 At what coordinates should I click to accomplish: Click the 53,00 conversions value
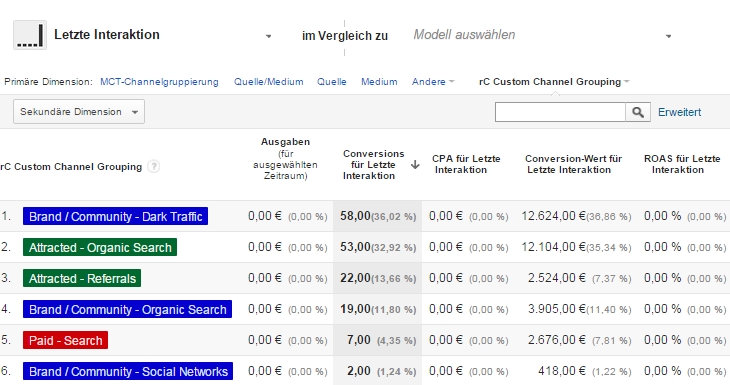pyautogui.click(x=355, y=247)
